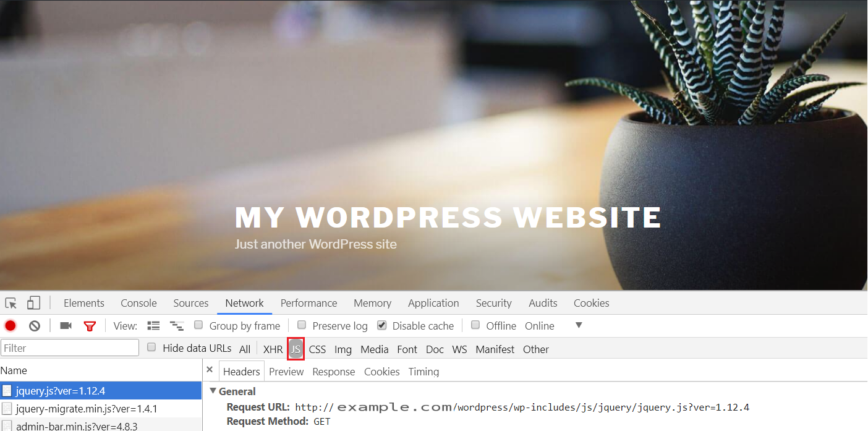Select request jquery.js?ver=1.12.4

(x=101, y=391)
